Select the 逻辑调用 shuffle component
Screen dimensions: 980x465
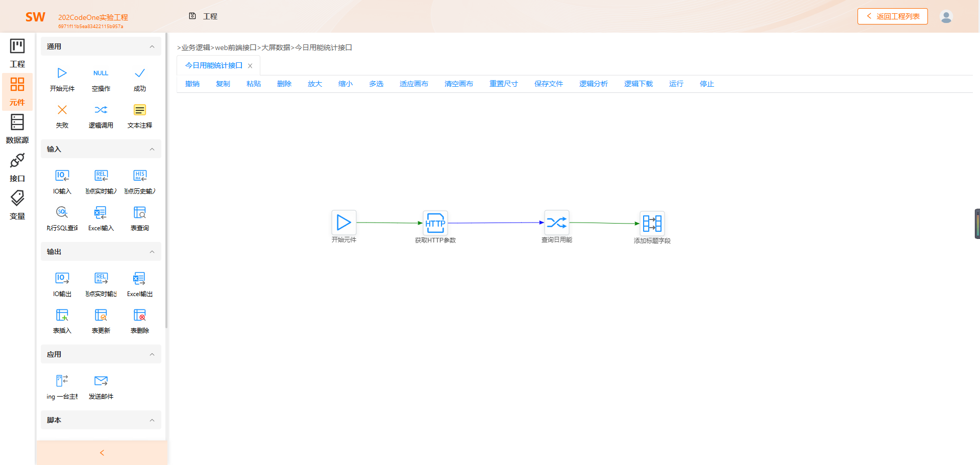click(x=101, y=116)
